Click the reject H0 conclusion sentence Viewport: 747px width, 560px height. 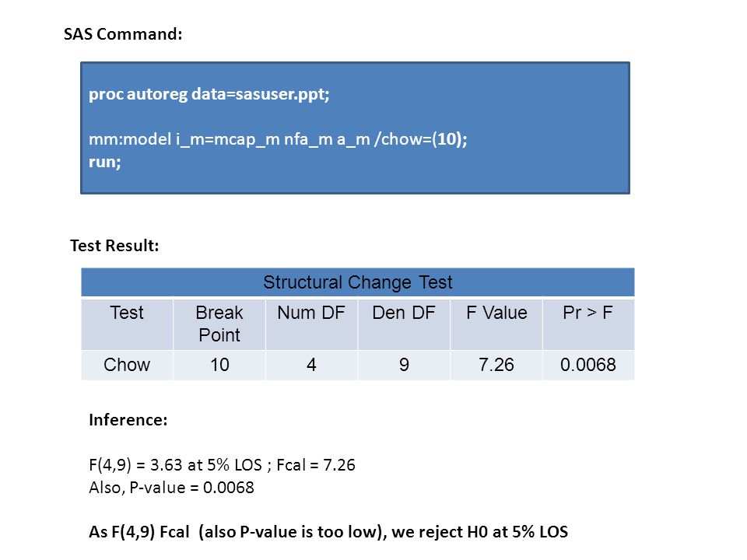328,532
